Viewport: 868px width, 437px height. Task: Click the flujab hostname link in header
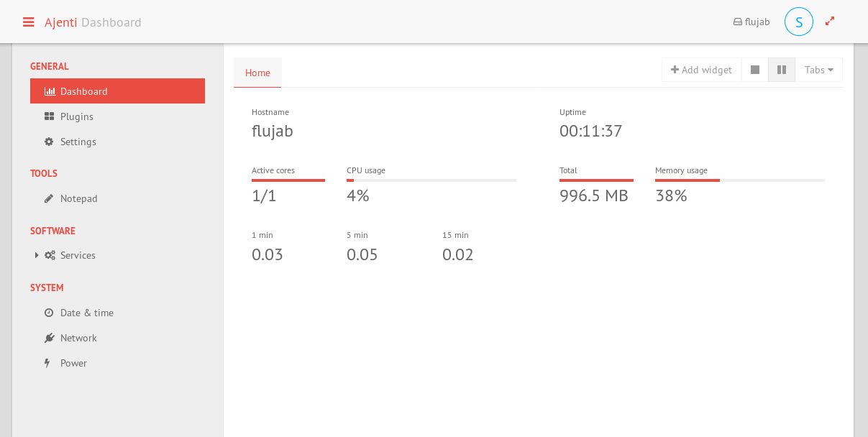point(751,22)
